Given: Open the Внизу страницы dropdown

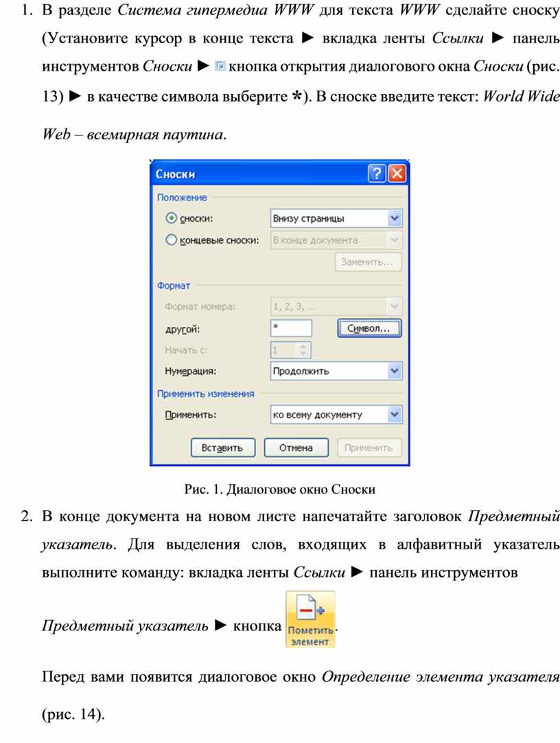Looking at the screenshot, I should pos(336,218).
